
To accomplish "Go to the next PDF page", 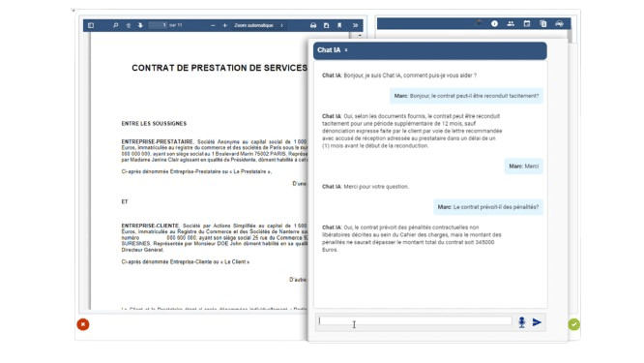I will [140, 25].
